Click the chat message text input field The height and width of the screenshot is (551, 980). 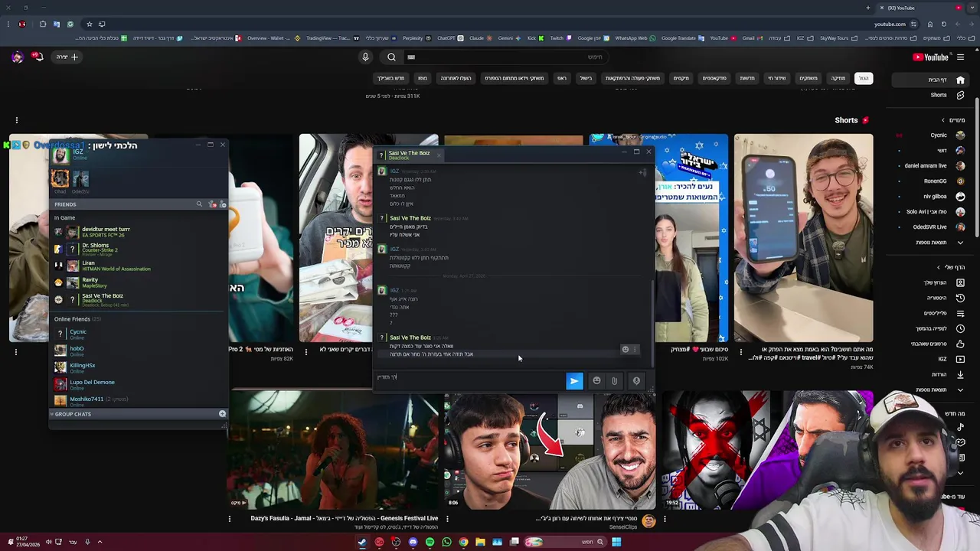pyautogui.click(x=469, y=380)
